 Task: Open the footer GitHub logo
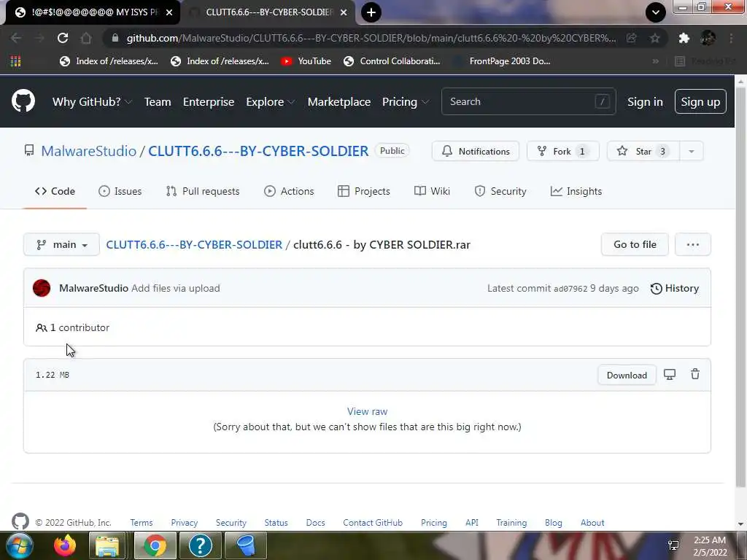point(20,521)
